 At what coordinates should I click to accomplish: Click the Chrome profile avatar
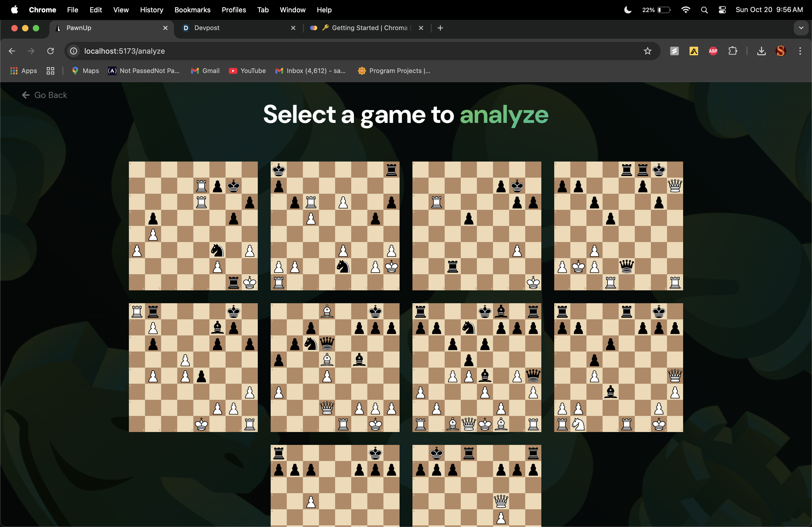point(780,51)
